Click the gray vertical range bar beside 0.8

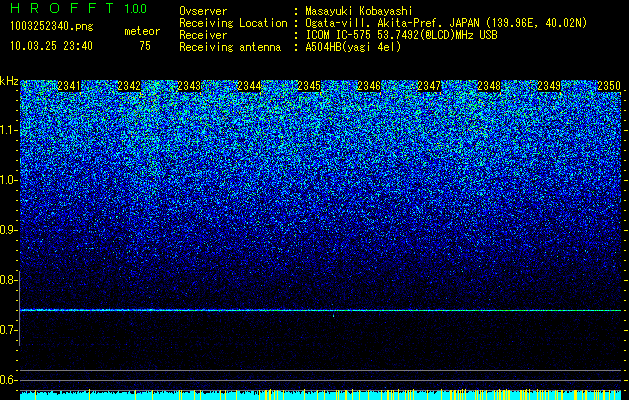19,308
